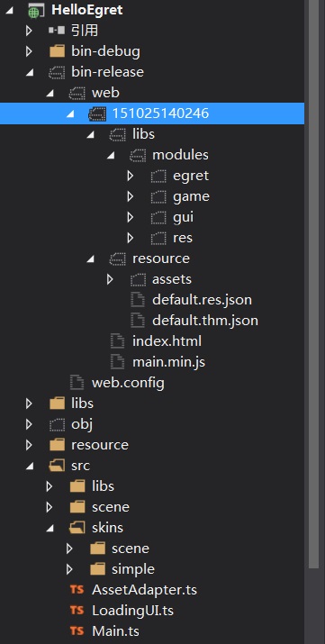Screen dimensions: 325x644
Task: Click the web.config file icon
Action: [77, 383]
